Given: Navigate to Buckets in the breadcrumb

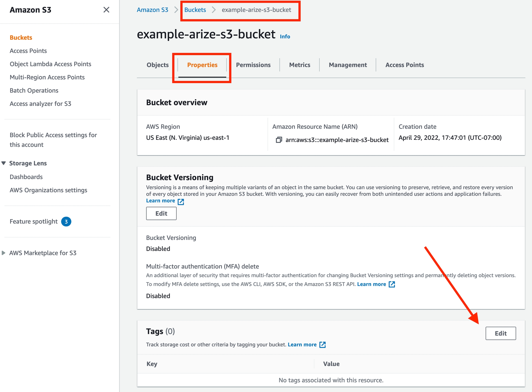Looking at the screenshot, I should [195, 10].
